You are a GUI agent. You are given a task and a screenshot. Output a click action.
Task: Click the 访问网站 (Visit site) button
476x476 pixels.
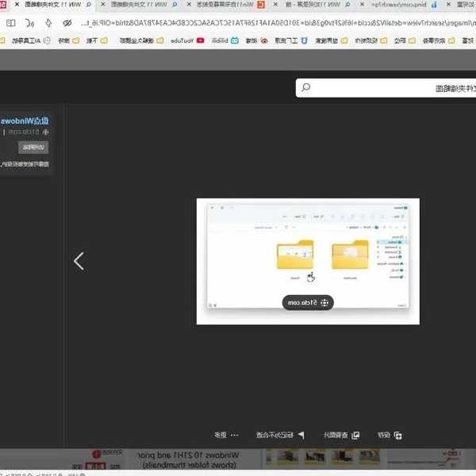[33, 147]
